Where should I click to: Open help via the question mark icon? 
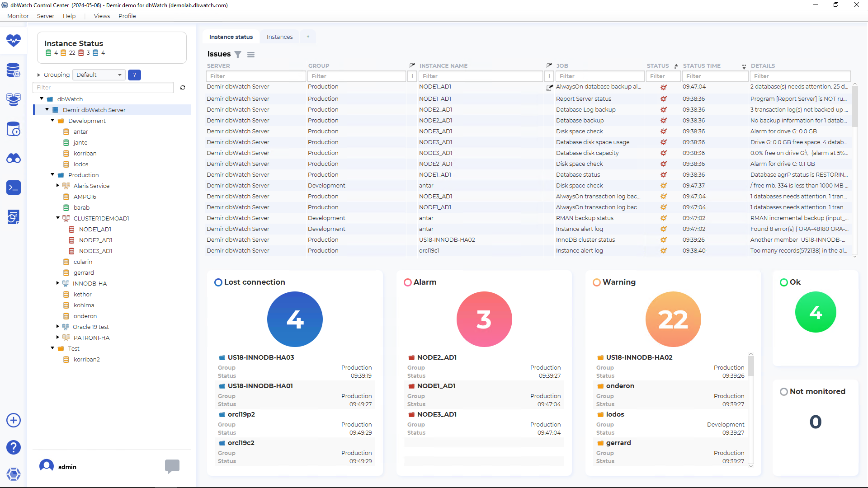click(14, 447)
